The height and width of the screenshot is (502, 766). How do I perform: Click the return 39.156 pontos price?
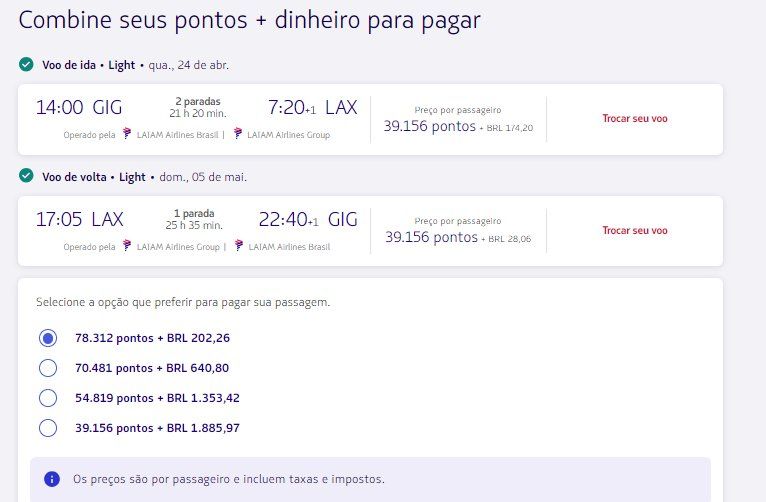coord(431,238)
